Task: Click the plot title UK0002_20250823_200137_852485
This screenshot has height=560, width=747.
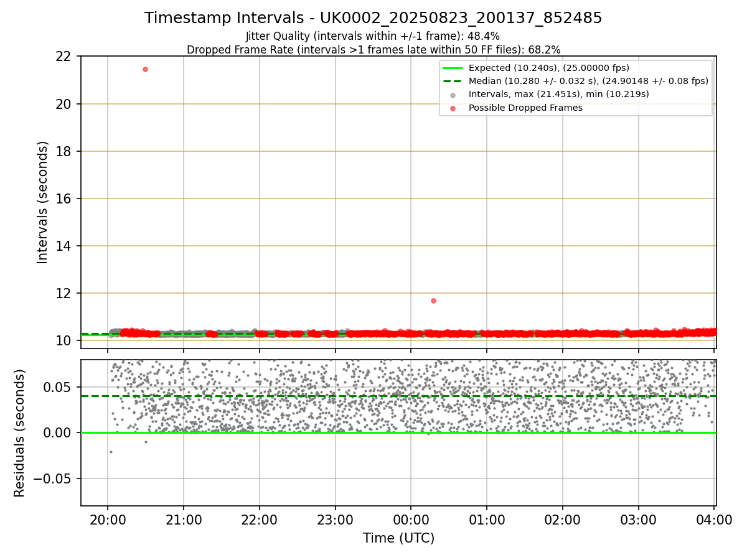Action: 374,18
